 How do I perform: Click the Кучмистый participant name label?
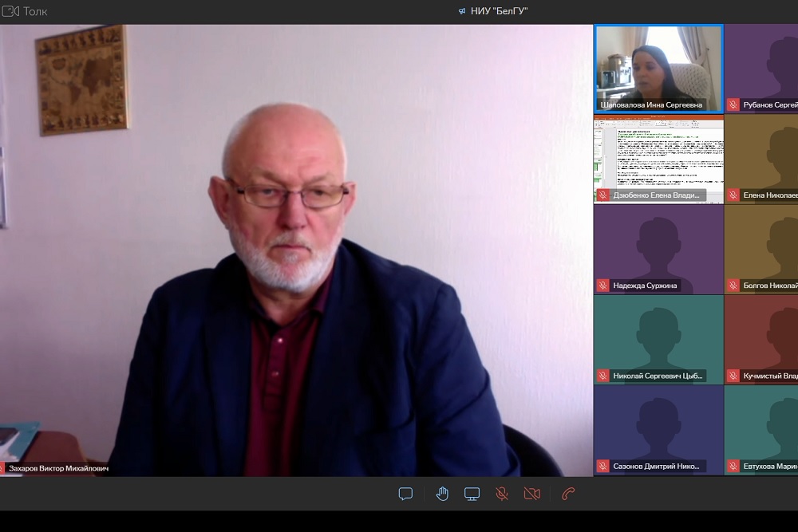click(x=769, y=376)
